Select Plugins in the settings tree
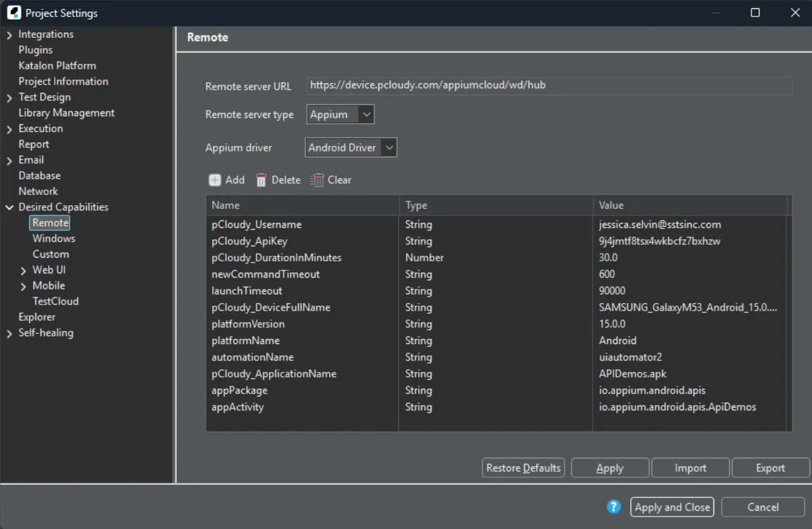The height and width of the screenshot is (529, 812). pyautogui.click(x=35, y=50)
